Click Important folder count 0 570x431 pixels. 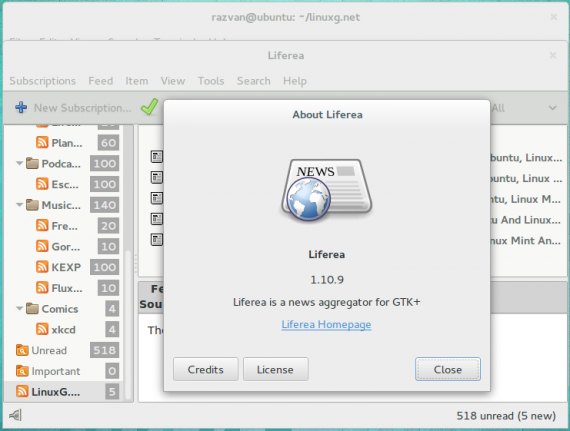112,371
